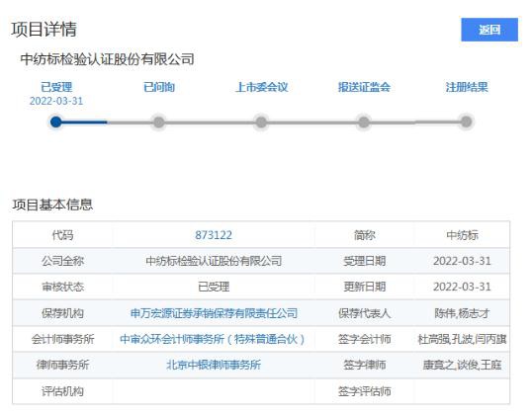Click the 代码 label cell

62,235
